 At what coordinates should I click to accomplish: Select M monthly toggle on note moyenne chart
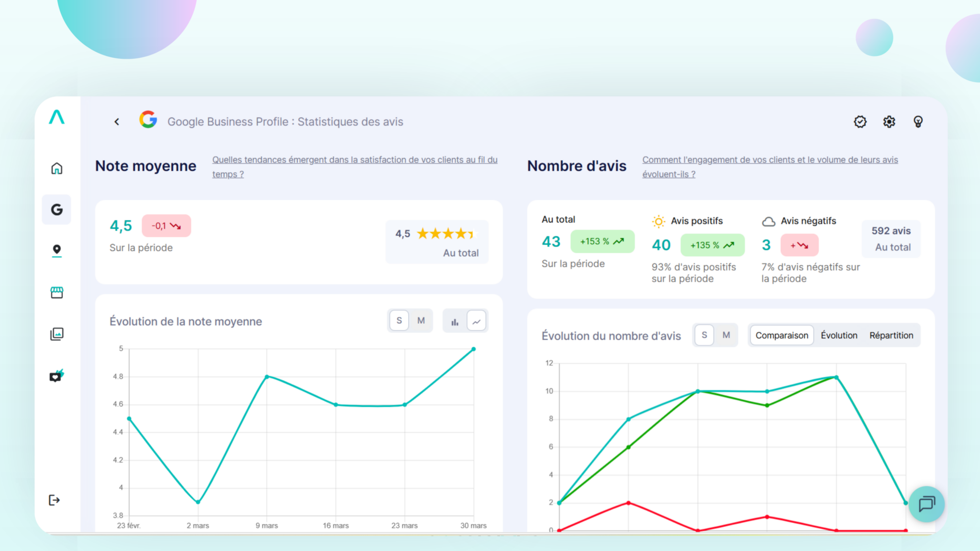421,320
